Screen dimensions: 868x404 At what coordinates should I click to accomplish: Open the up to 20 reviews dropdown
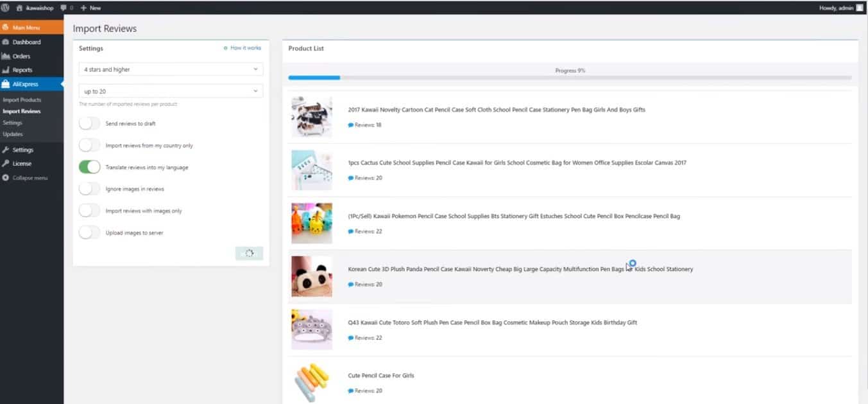point(171,91)
